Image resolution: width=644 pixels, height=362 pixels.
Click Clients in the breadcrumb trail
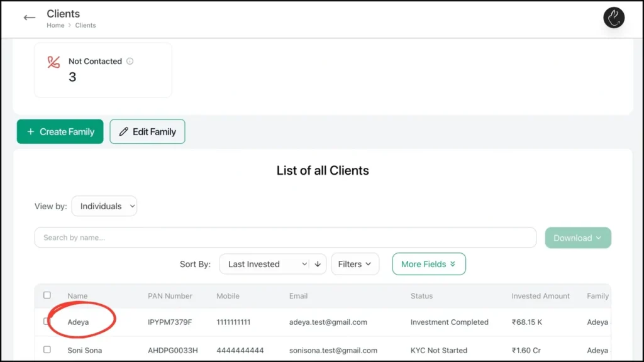click(x=86, y=26)
